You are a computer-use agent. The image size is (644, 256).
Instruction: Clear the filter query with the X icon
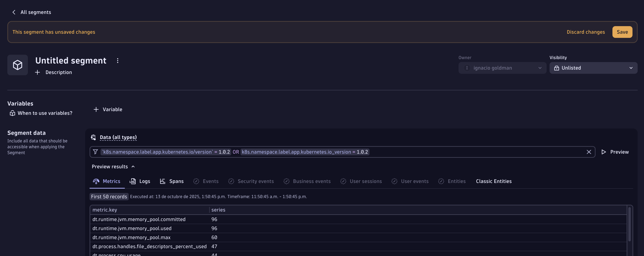589,152
